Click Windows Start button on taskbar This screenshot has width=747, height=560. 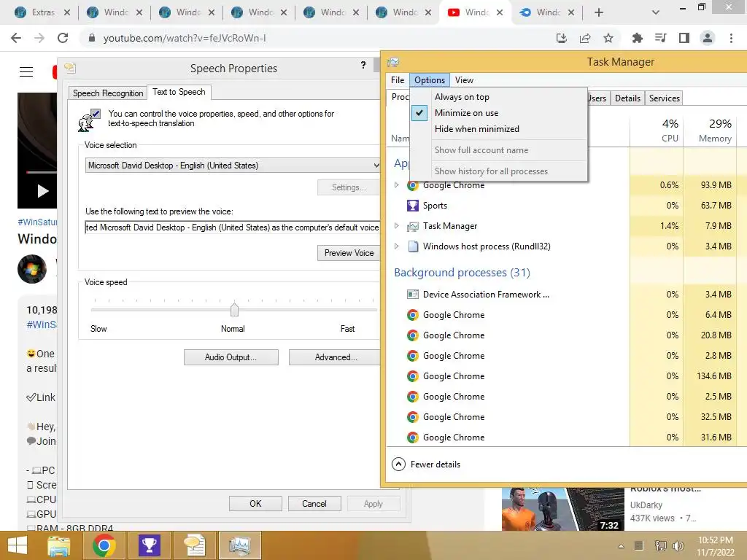click(x=18, y=545)
